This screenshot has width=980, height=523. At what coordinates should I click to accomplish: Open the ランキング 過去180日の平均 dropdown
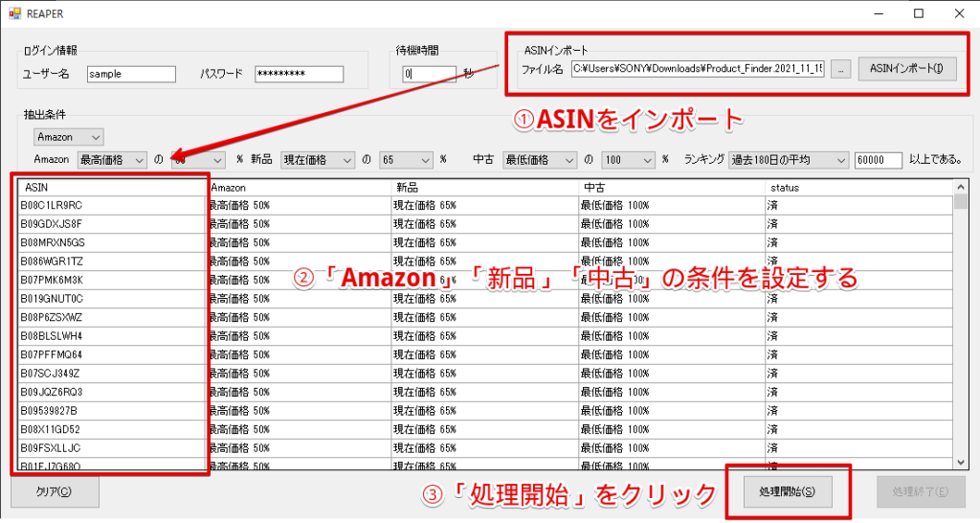point(788,159)
